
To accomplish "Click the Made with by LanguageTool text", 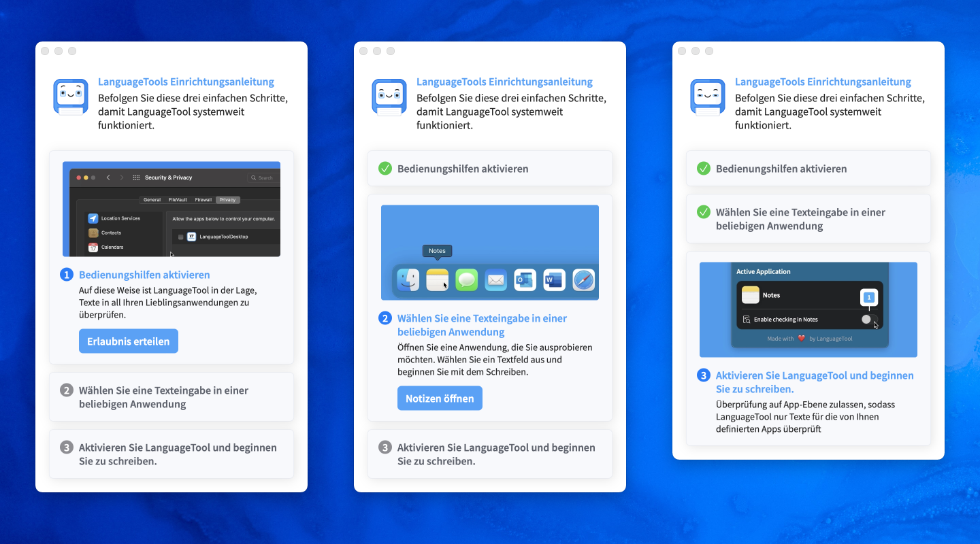I will 810,339.
